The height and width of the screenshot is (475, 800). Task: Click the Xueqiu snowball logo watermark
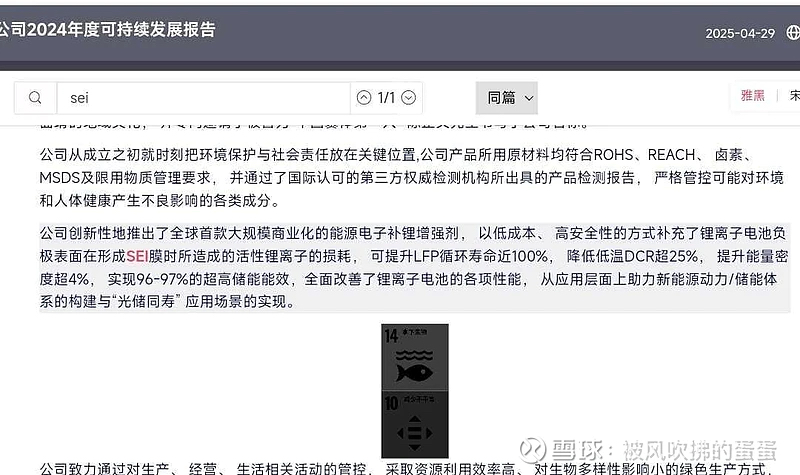(x=533, y=450)
